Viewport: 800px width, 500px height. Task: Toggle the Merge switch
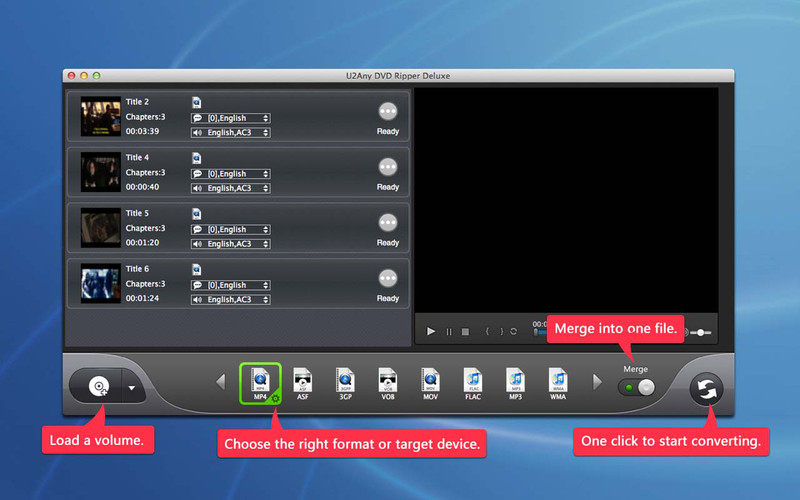pyautogui.click(x=637, y=388)
